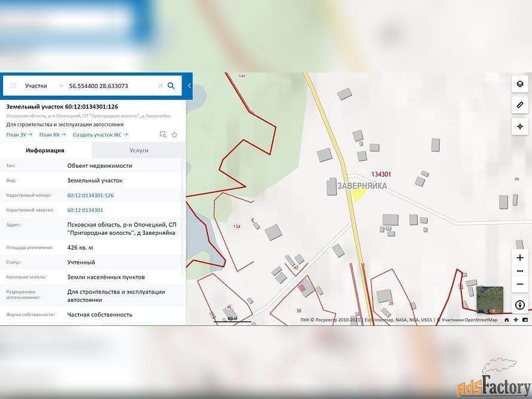Switch to the Услуги tab
Image resolution: width=532 pixels, height=399 pixels.
138,150
